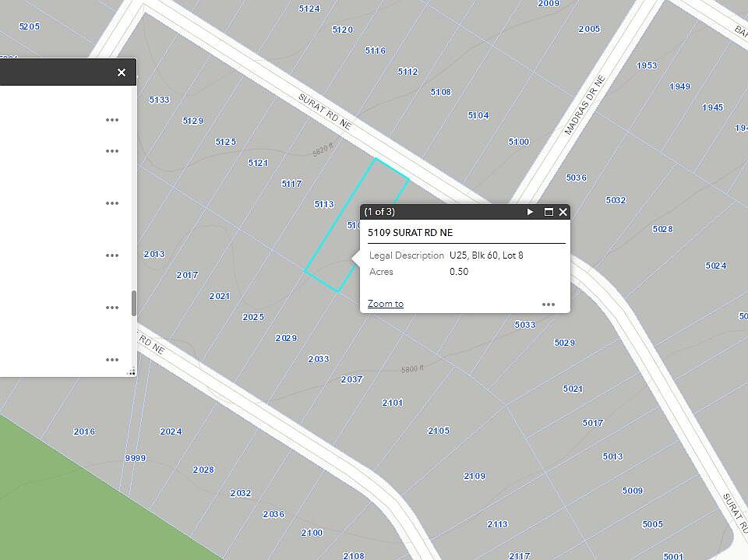
Task: Pick parcel 5036 near Madras Dr
Action: [577, 178]
